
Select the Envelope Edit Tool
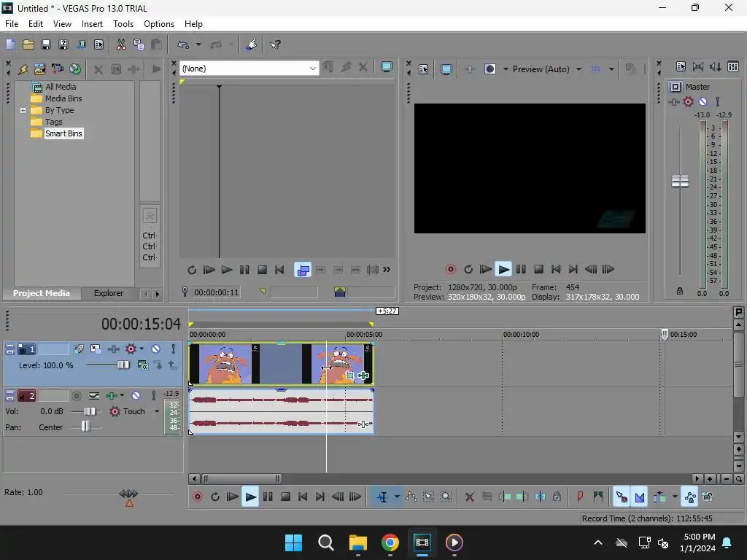[x=411, y=497]
